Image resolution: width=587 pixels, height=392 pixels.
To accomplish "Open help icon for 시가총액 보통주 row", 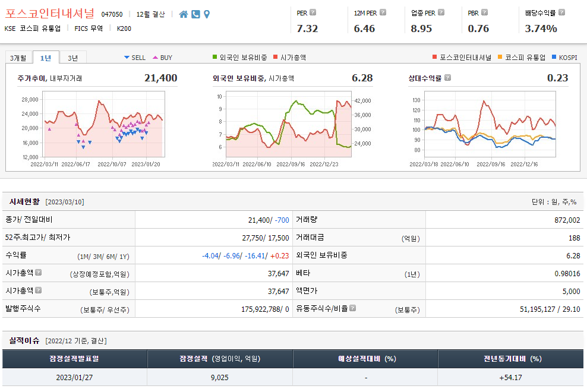I will pyautogui.click(x=38, y=290).
